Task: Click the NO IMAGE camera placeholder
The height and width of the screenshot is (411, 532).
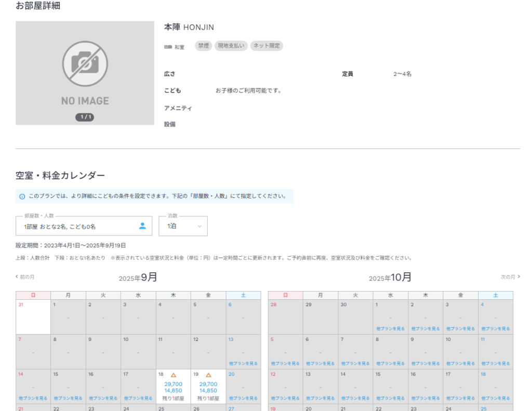Action: (85, 73)
